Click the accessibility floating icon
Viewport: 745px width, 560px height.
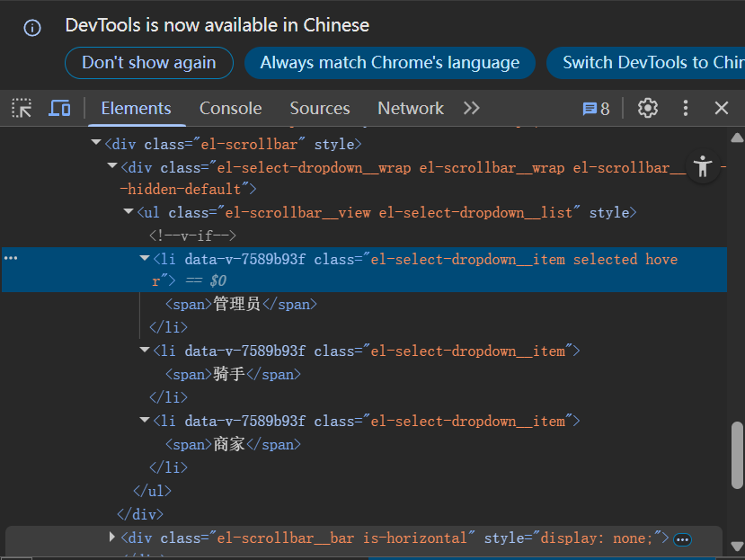tap(703, 167)
